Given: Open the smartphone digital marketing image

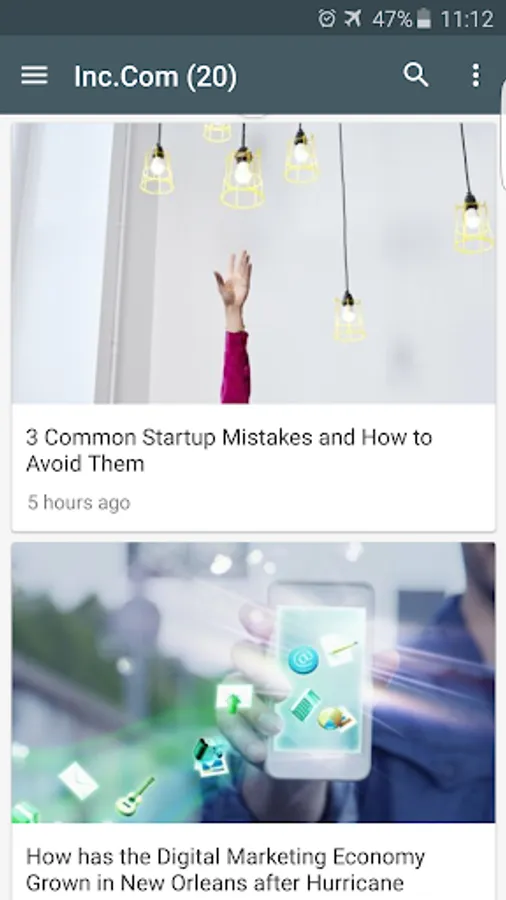Looking at the screenshot, I should pos(254,682).
